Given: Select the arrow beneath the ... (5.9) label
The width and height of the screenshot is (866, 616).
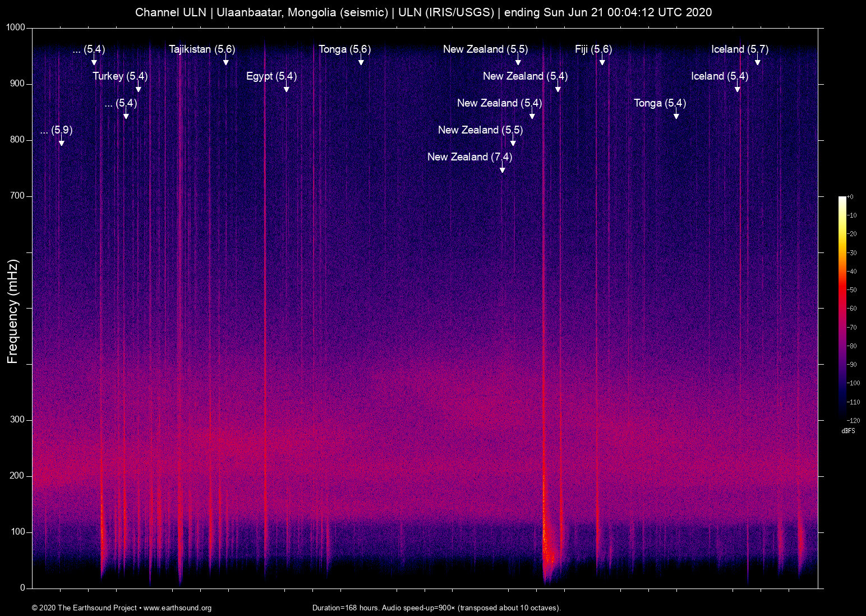Looking at the screenshot, I should click(62, 142).
